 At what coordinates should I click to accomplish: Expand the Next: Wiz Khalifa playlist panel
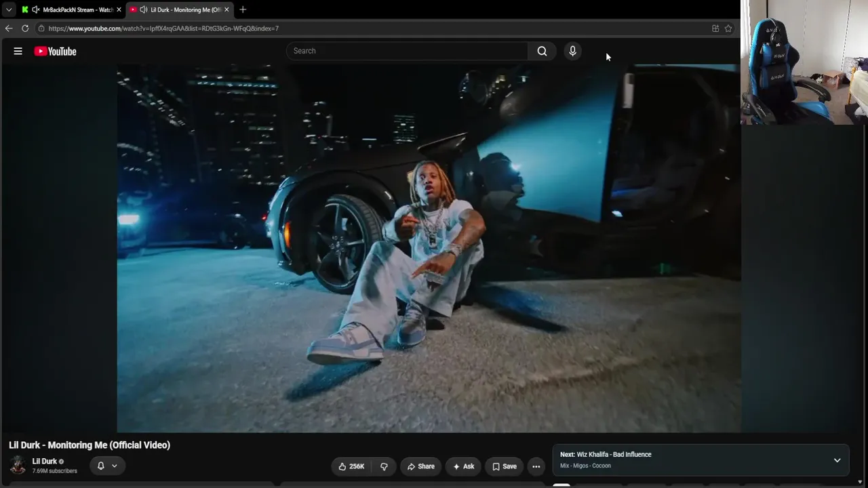[x=837, y=460]
